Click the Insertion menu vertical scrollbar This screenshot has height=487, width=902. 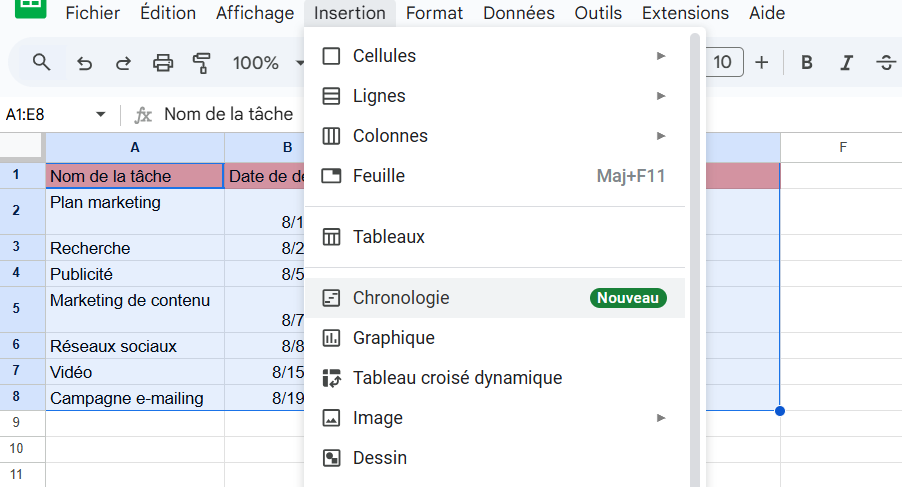695,260
